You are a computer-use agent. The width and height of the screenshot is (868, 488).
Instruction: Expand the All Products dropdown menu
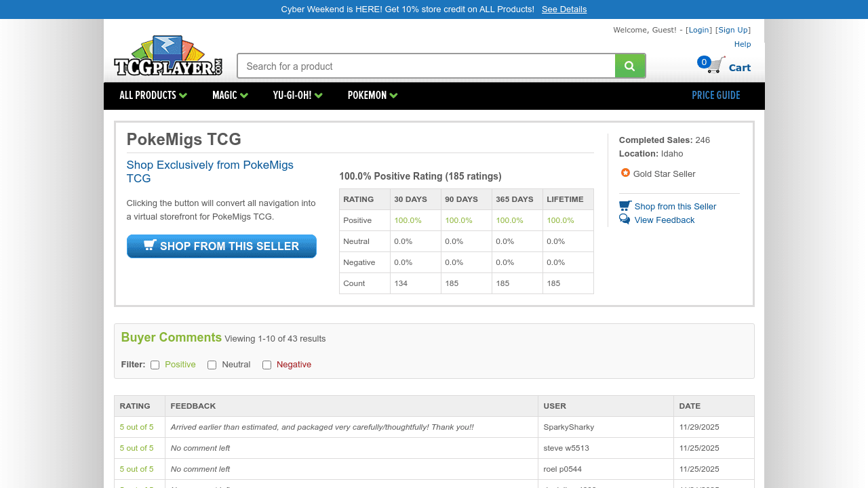153,96
